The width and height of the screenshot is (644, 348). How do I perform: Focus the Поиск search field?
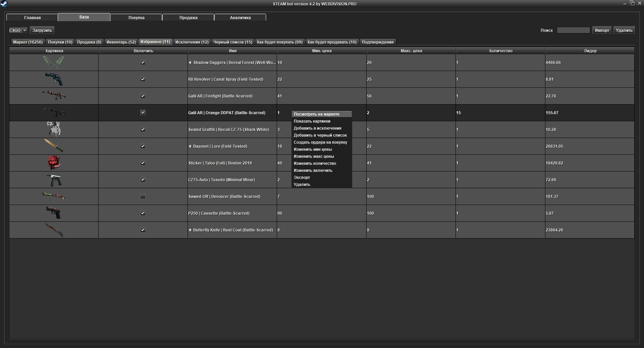coord(573,30)
